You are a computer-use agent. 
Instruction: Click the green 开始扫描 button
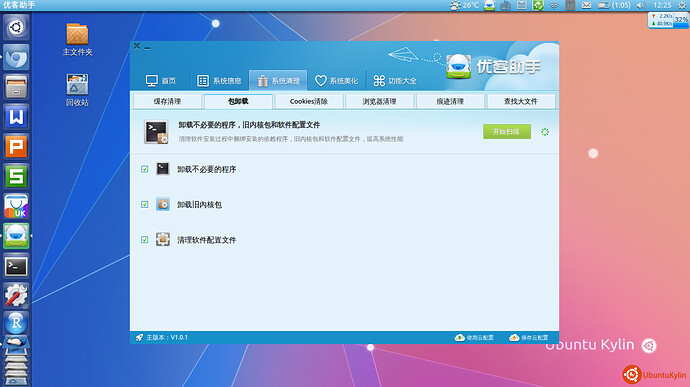tap(506, 132)
